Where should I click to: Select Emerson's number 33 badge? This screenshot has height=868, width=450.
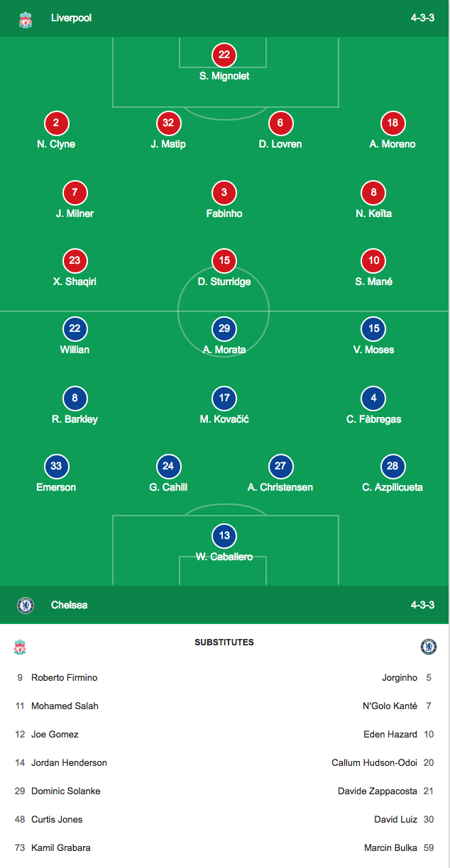(x=56, y=467)
